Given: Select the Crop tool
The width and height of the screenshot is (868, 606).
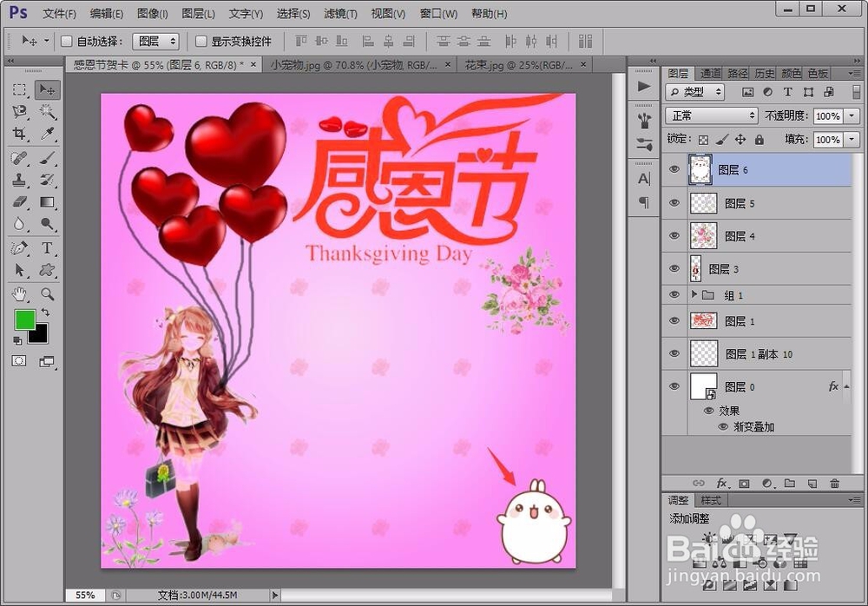Looking at the screenshot, I should point(20,134).
